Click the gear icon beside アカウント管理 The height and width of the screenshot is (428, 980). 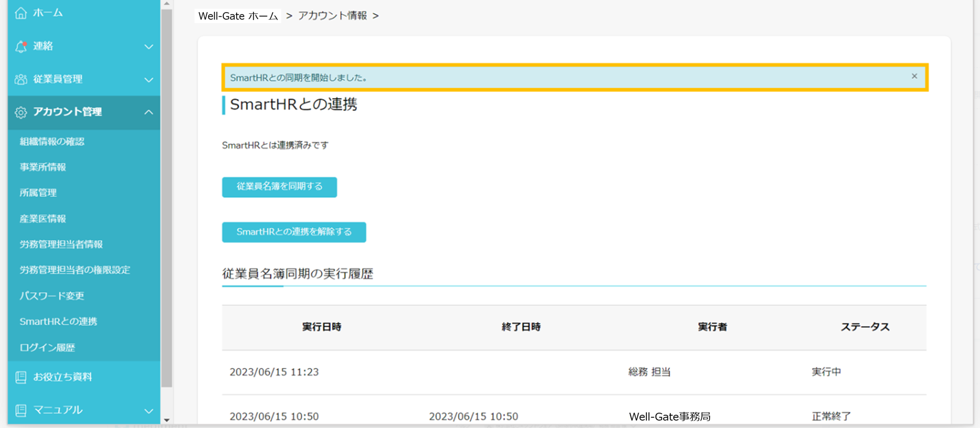(21, 113)
